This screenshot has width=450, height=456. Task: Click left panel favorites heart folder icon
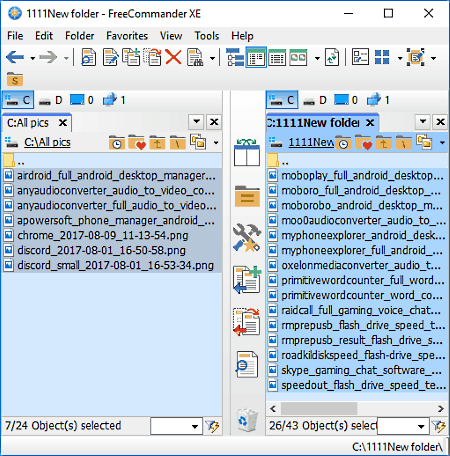point(137,142)
